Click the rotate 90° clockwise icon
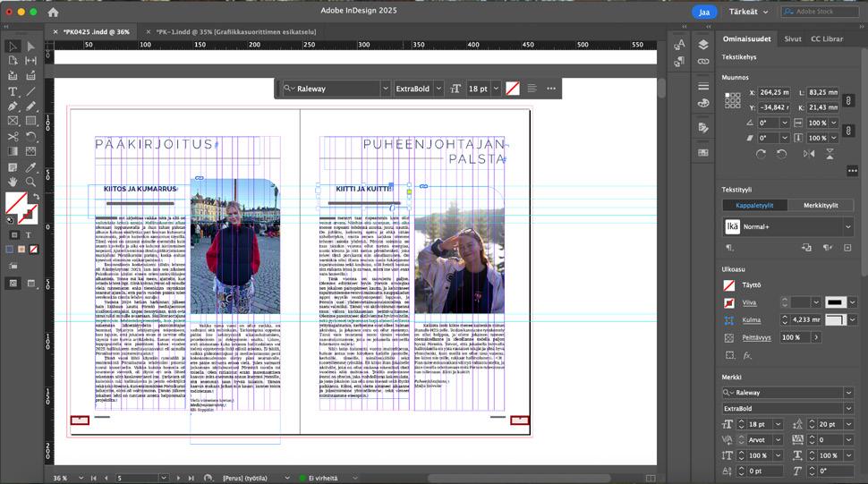 [x=761, y=154]
